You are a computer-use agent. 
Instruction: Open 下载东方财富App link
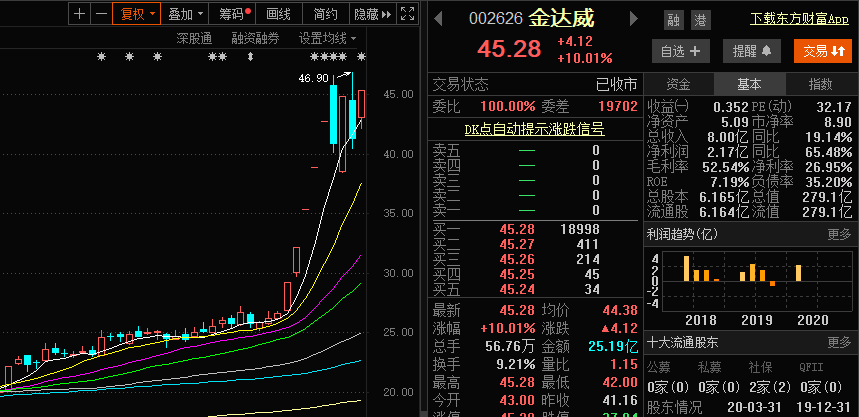click(799, 19)
